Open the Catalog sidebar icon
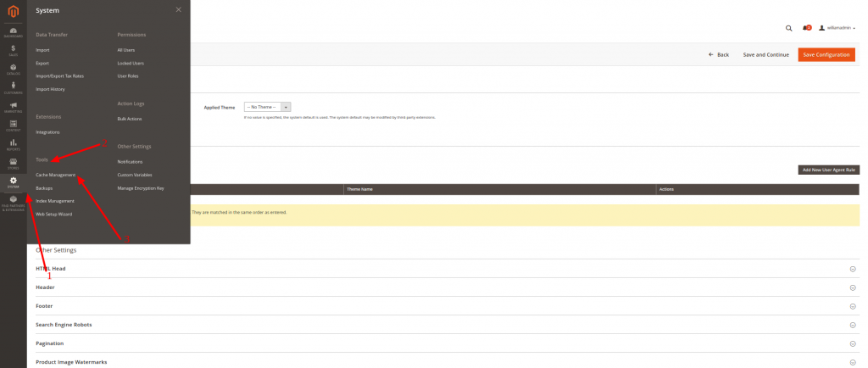 tap(13, 69)
